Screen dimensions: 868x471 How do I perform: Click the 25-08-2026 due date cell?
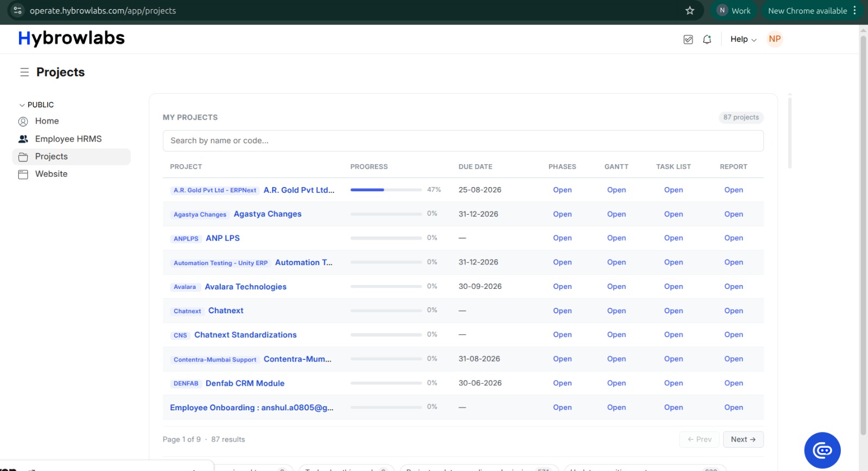480,190
